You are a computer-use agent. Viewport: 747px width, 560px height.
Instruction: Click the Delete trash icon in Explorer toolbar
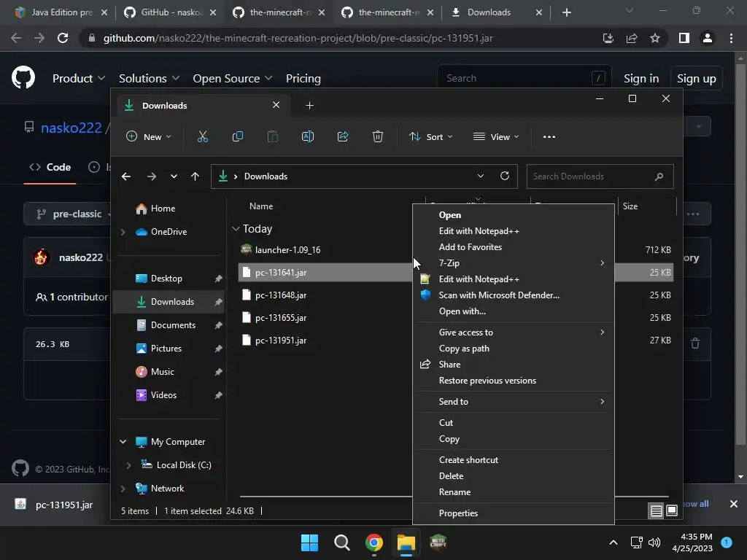click(377, 136)
